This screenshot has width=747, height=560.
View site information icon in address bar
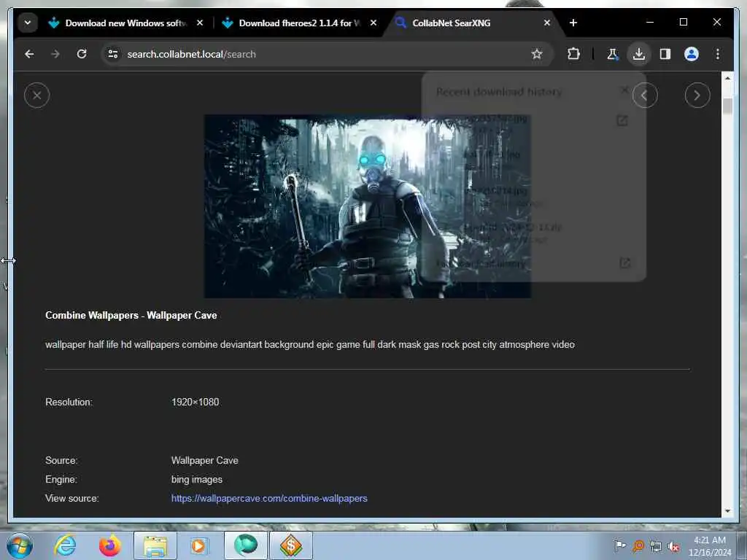click(113, 54)
